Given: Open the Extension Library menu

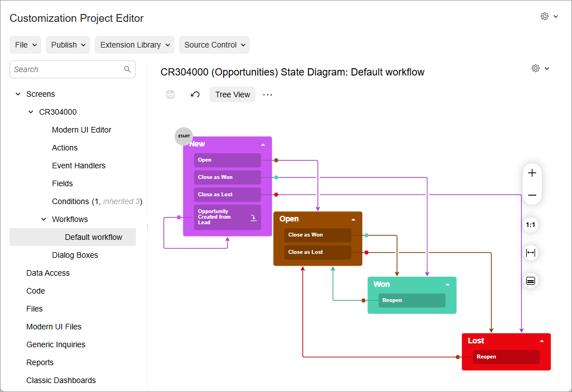Looking at the screenshot, I should pyautogui.click(x=135, y=45).
